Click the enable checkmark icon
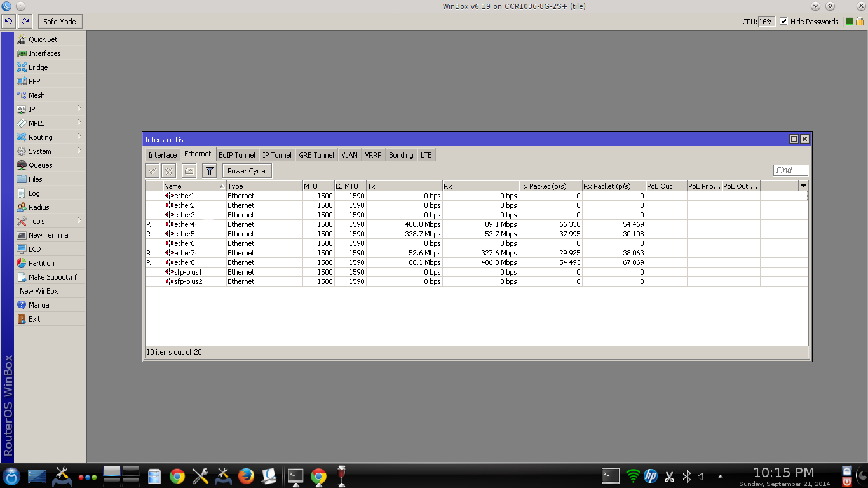The image size is (868, 488). [x=153, y=171]
